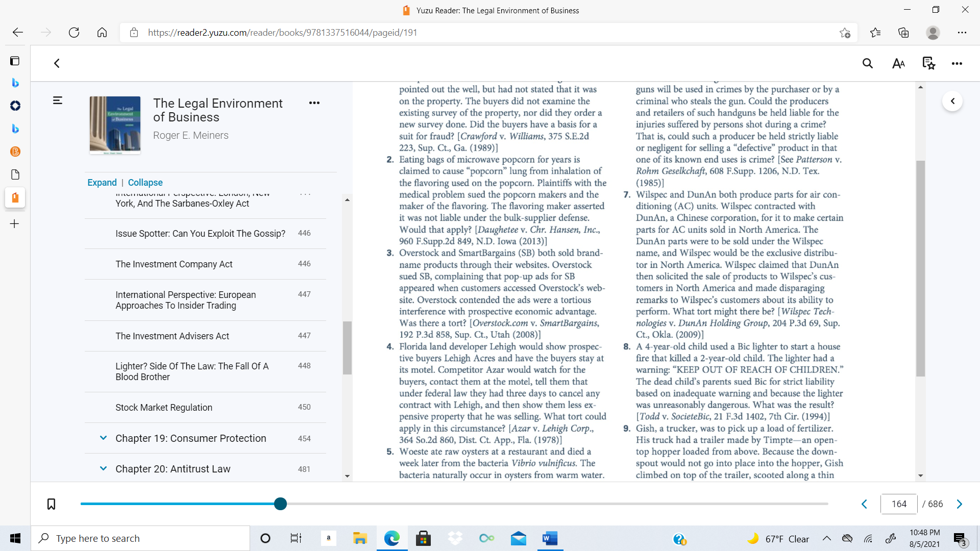Viewport: 980px width, 551px height.
Task: Show hidden system tray icons
Action: tap(827, 538)
